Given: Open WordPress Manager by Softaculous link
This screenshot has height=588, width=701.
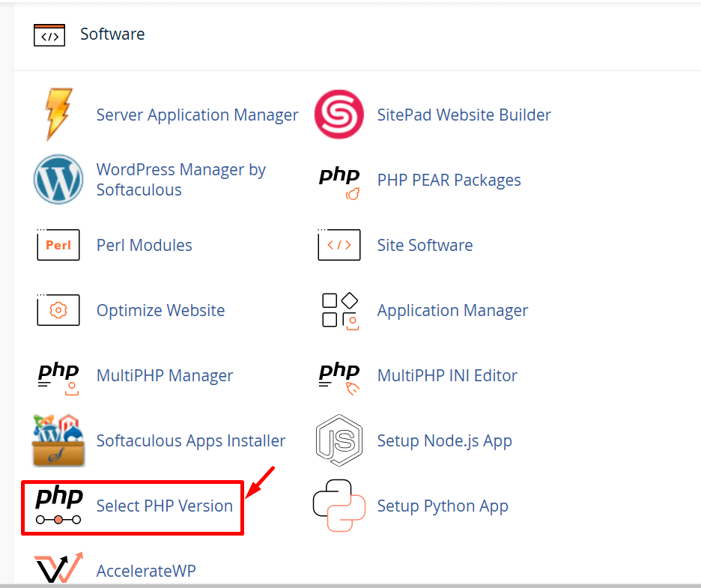Looking at the screenshot, I should click(180, 180).
